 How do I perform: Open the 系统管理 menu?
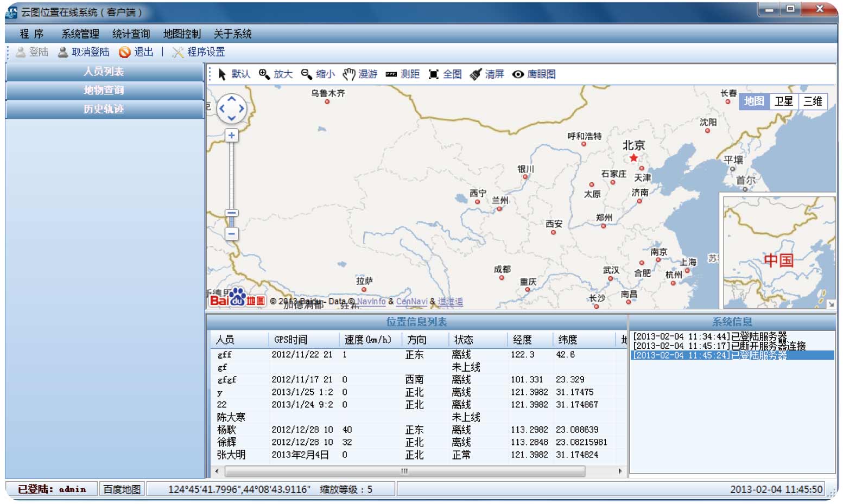click(x=80, y=34)
